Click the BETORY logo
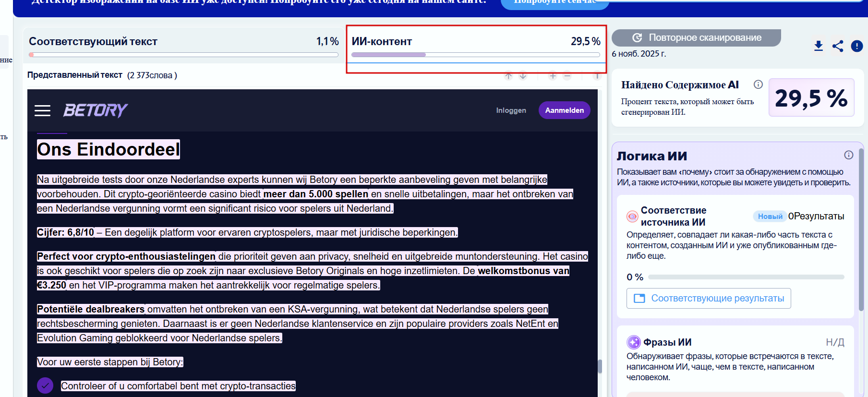This screenshot has width=868, height=397. coord(95,110)
